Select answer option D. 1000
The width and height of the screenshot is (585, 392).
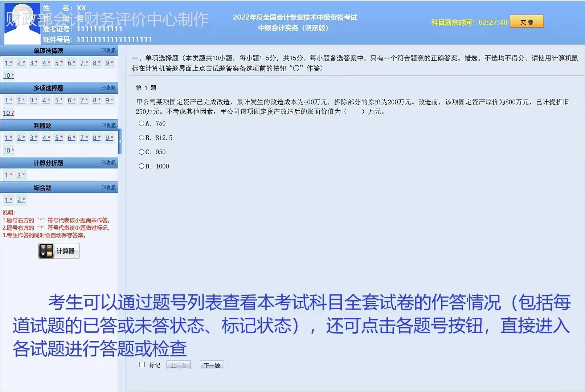(142, 166)
